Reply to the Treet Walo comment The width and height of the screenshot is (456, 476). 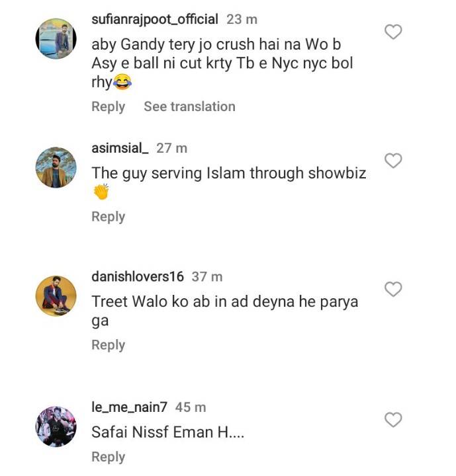point(109,346)
